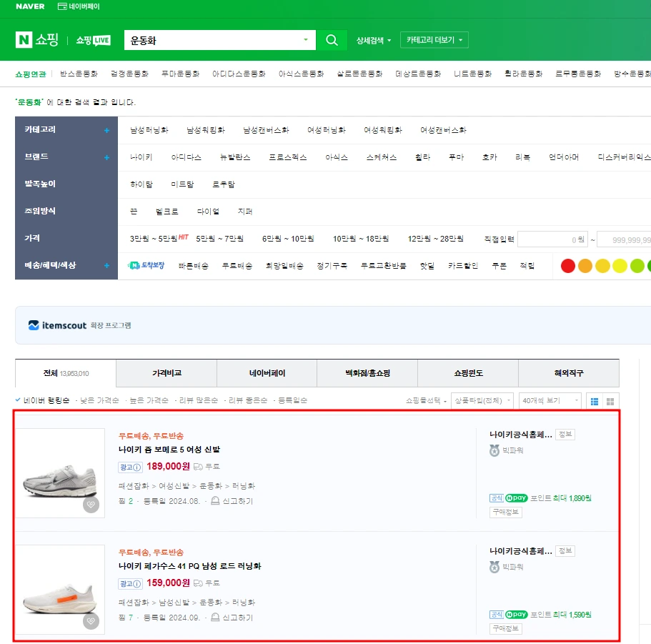Click the NAVER logo in top bar
The height and width of the screenshot is (644, 651).
tap(30, 6)
